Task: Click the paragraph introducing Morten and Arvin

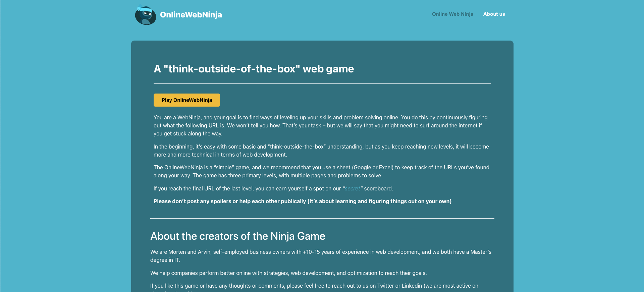Action: pyautogui.click(x=320, y=256)
